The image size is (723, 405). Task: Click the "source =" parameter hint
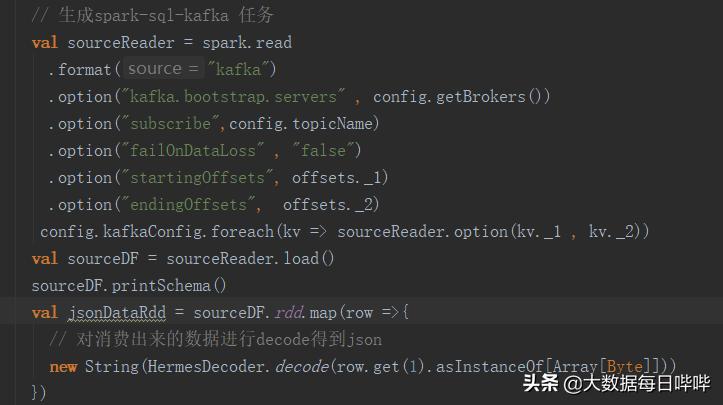click(x=162, y=69)
